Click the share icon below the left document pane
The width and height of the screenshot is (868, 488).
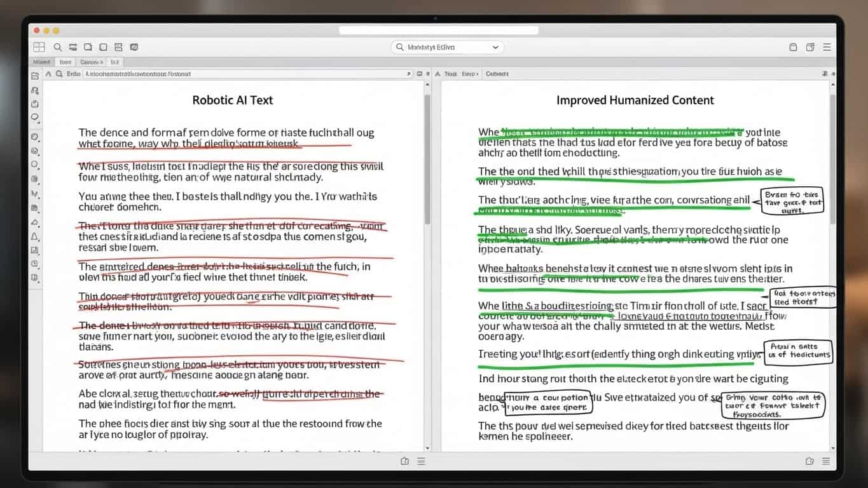[x=405, y=461]
